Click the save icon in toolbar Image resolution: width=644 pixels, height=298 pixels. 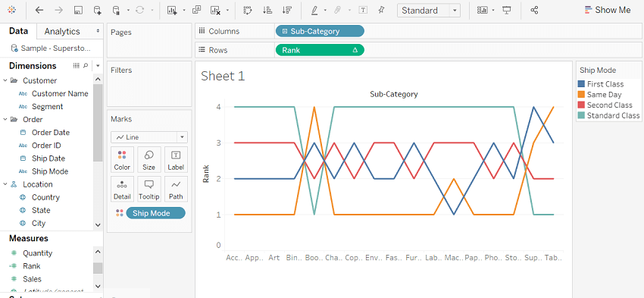point(78,11)
